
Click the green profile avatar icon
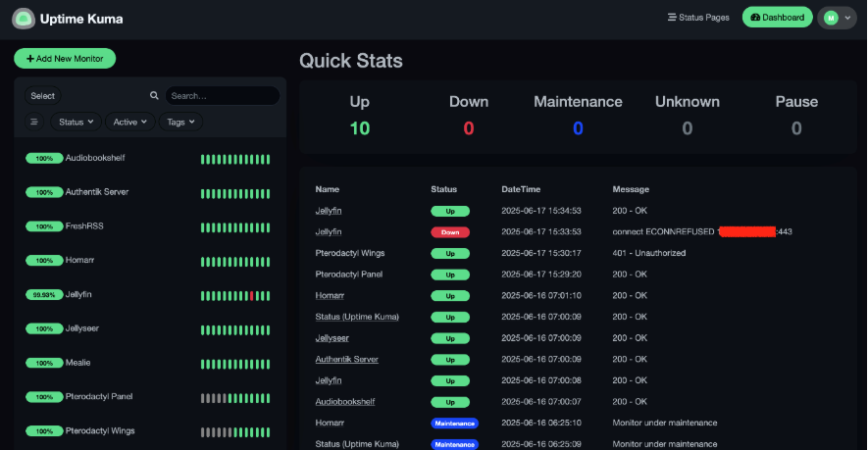pos(831,18)
